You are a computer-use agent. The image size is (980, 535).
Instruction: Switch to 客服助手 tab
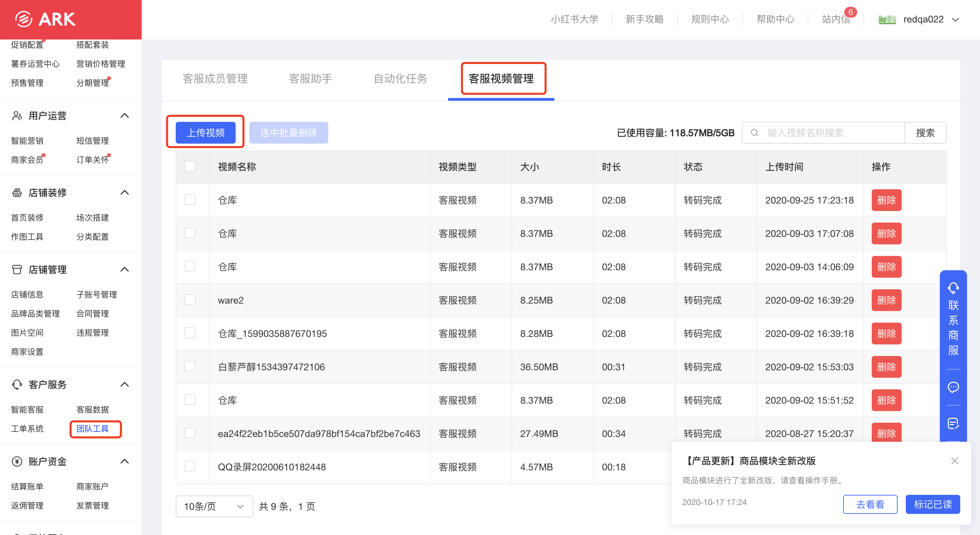point(311,79)
